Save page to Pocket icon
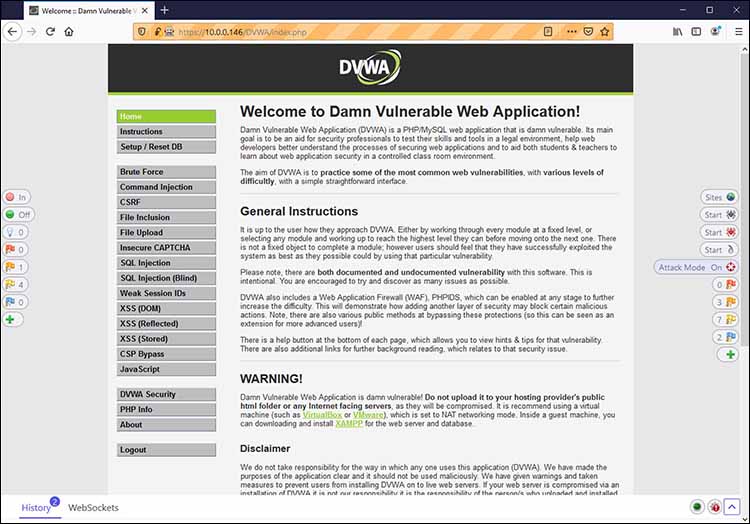750x524 pixels. 588,32
